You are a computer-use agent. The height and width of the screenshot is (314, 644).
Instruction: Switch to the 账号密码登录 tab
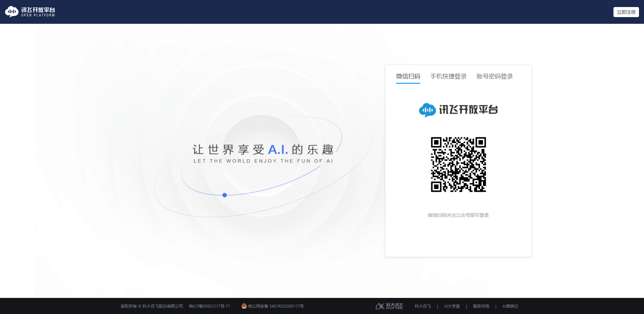point(494,76)
